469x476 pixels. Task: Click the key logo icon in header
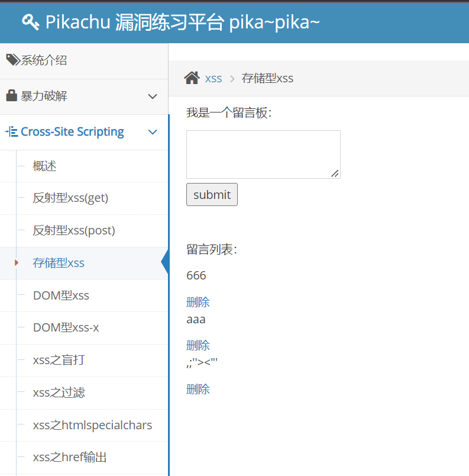[30, 22]
